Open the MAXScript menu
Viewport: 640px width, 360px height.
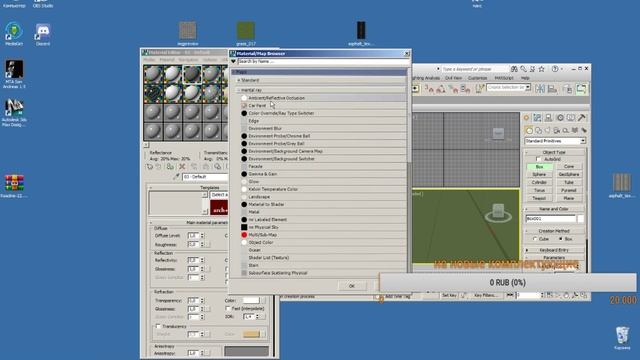coord(504,78)
